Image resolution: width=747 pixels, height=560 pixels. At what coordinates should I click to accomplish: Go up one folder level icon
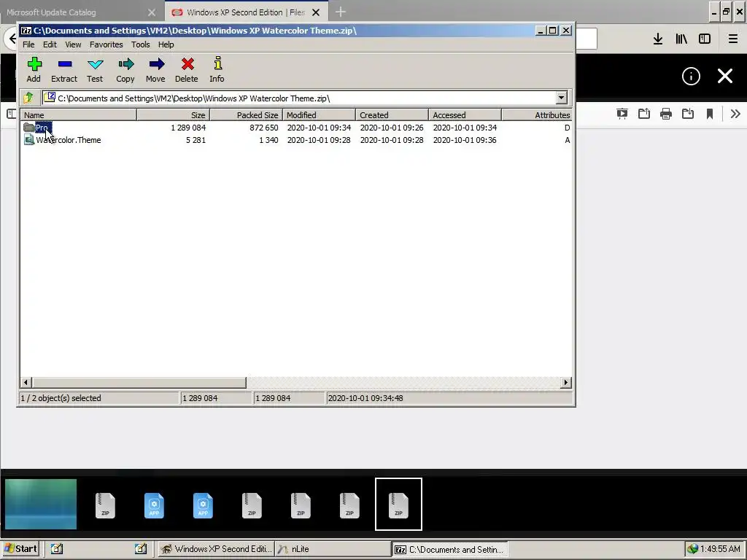[x=28, y=98]
